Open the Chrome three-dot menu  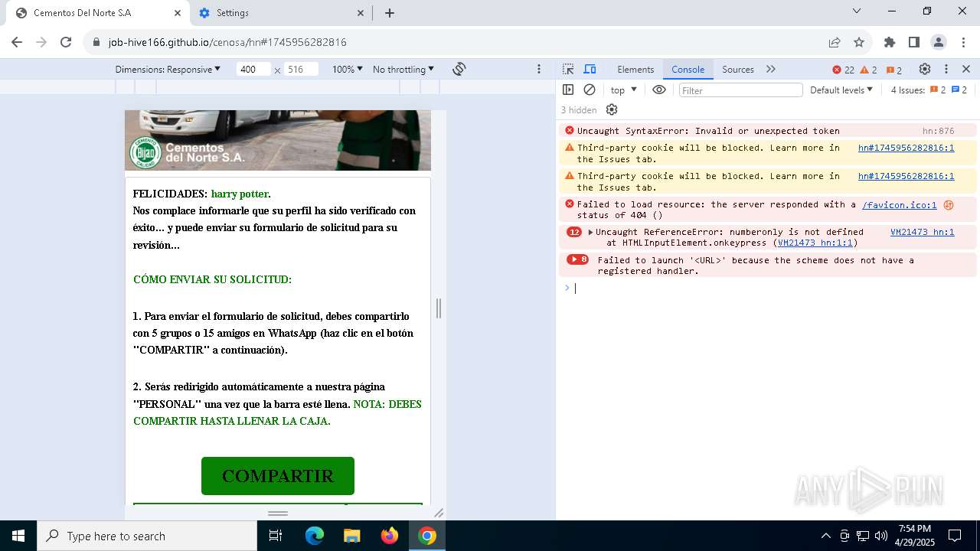962,42
